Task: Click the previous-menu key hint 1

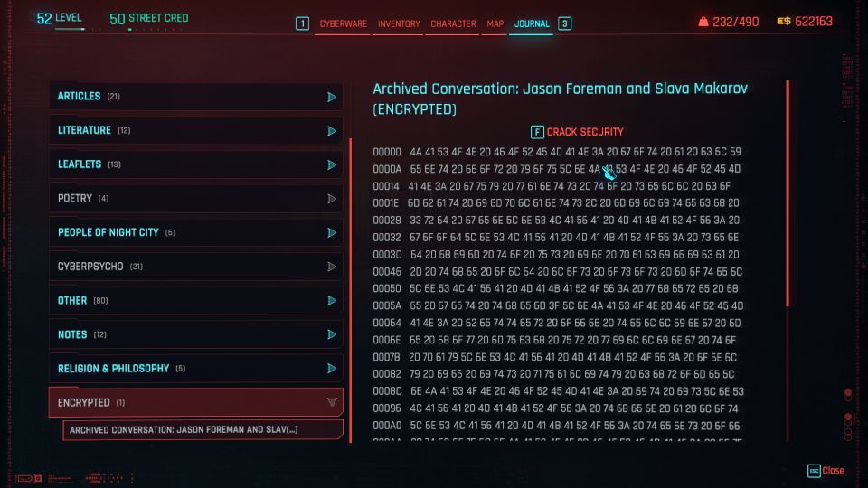Action: [302, 23]
